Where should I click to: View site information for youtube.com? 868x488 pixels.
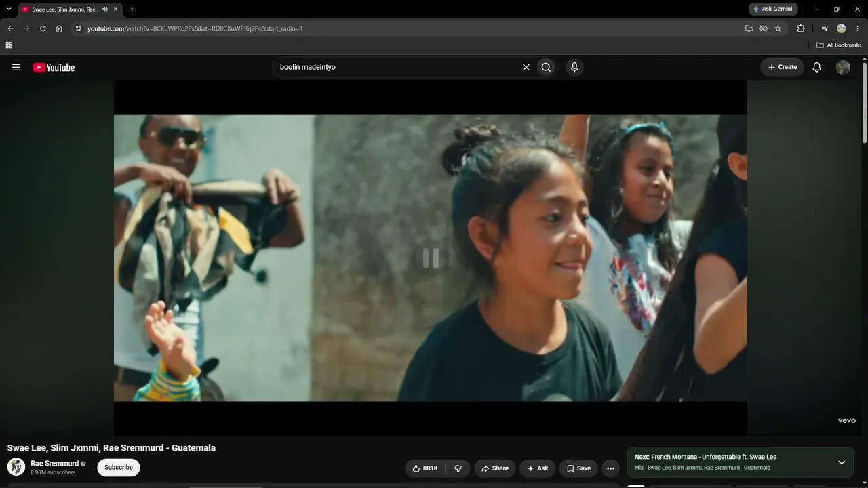pos(78,28)
